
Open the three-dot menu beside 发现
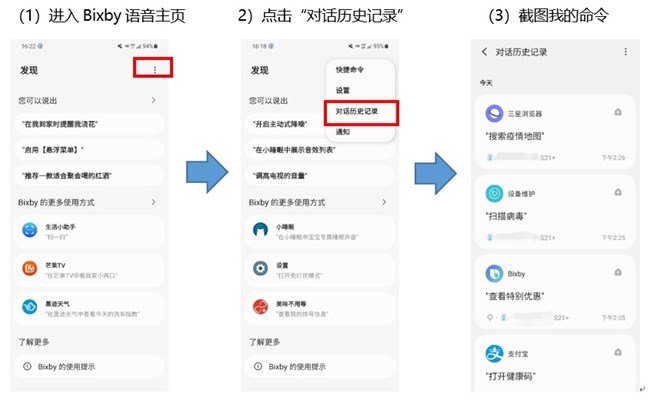(155, 70)
